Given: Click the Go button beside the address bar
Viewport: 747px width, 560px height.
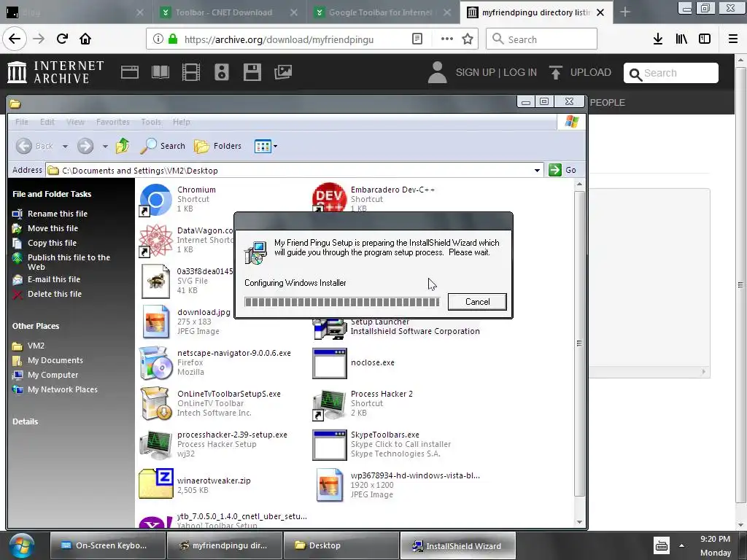Looking at the screenshot, I should (x=562, y=170).
